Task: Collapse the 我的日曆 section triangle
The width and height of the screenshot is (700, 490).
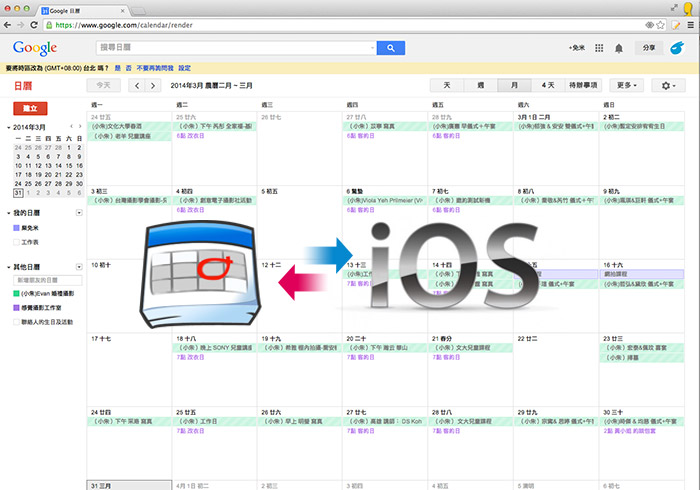Action: 8,213
